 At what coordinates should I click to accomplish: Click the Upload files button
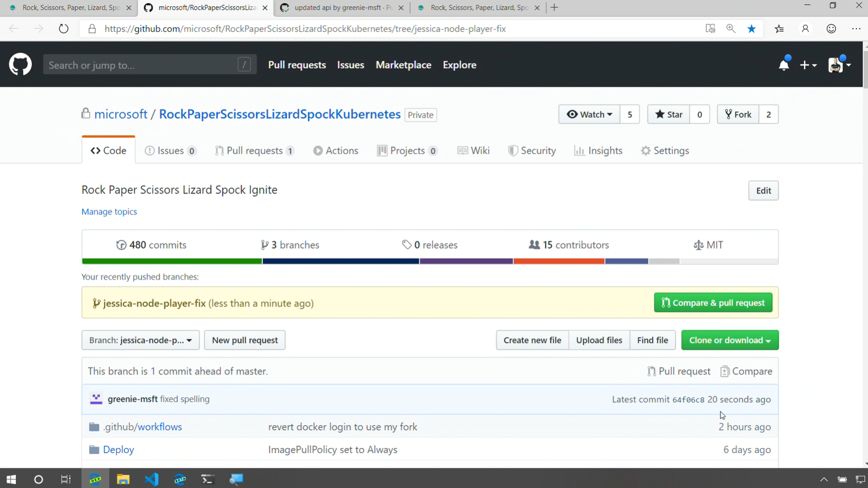(x=599, y=340)
